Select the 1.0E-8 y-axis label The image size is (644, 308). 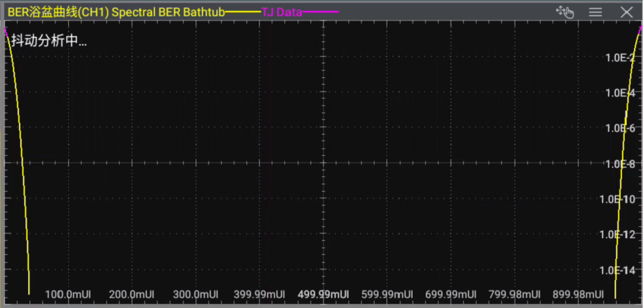(620, 164)
